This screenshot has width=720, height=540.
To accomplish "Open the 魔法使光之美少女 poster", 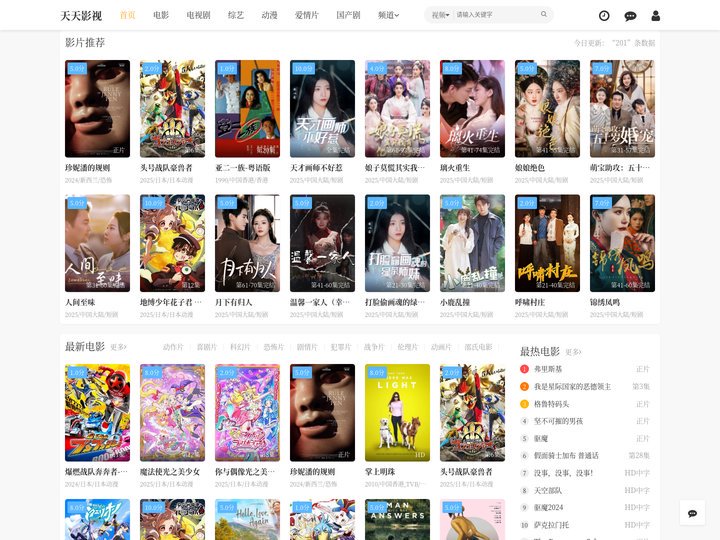I will click(172, 413).
